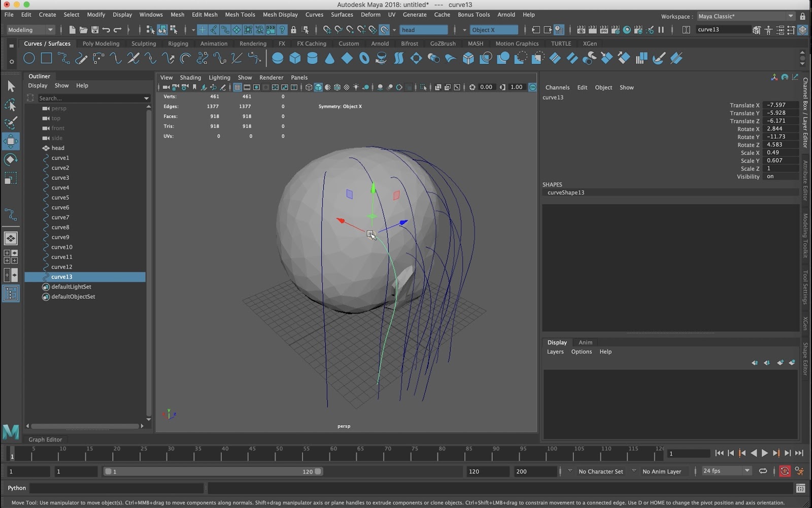Click the IPR render icon
The image size is (812, 508).
tap(603, 30)
